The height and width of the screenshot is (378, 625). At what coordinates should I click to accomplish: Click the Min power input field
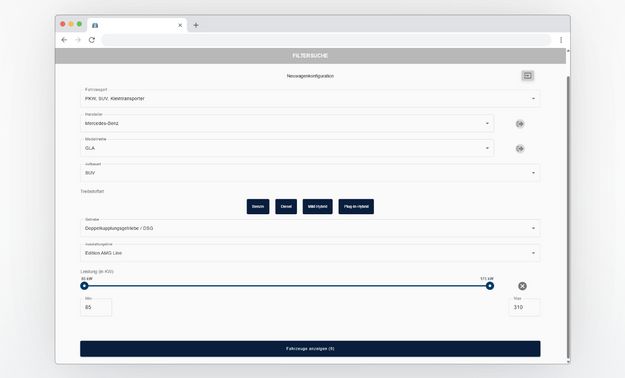coord(96,307)
